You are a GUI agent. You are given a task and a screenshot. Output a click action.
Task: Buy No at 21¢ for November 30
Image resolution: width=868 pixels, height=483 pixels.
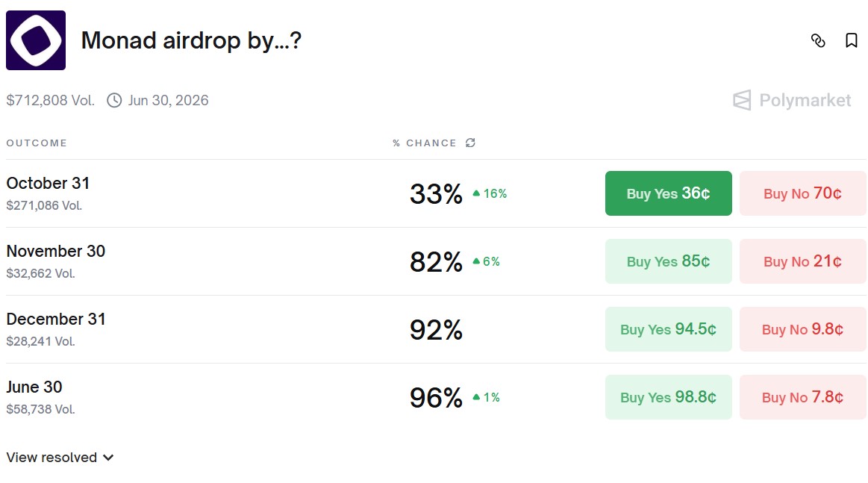(802, 261)
